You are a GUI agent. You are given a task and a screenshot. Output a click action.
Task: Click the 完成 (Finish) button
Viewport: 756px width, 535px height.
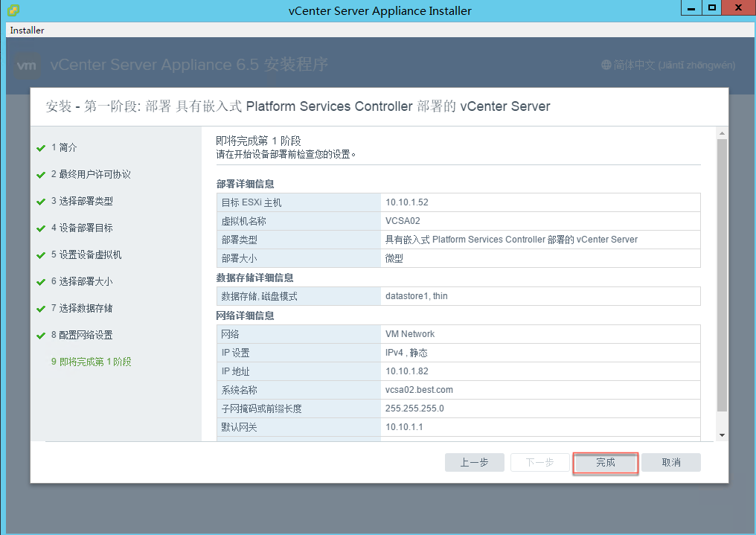605,463
